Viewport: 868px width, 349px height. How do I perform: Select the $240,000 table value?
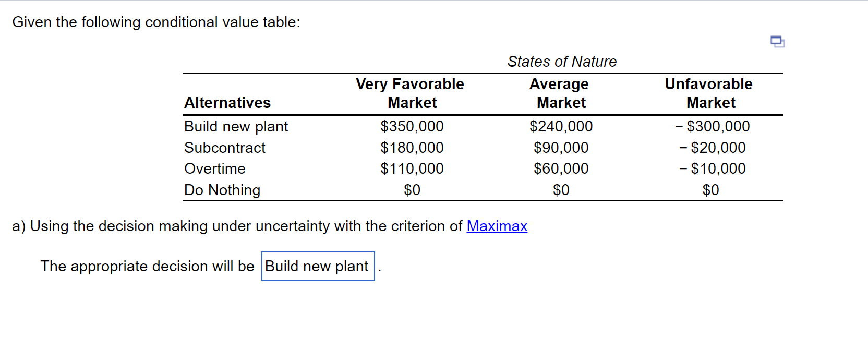pos(561,126)
